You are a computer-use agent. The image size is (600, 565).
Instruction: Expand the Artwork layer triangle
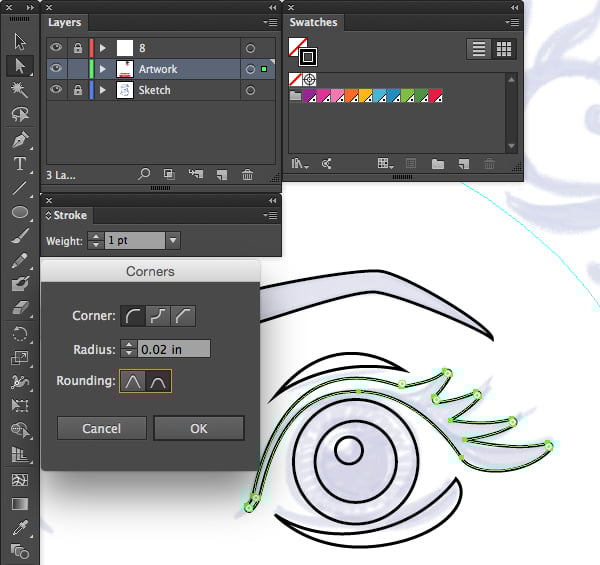click(102, 69)
